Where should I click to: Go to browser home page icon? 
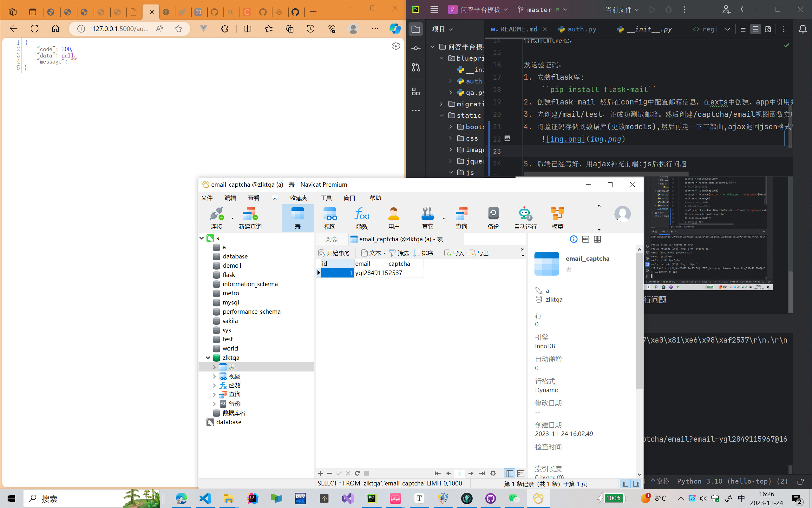click(x=56, y=29)
